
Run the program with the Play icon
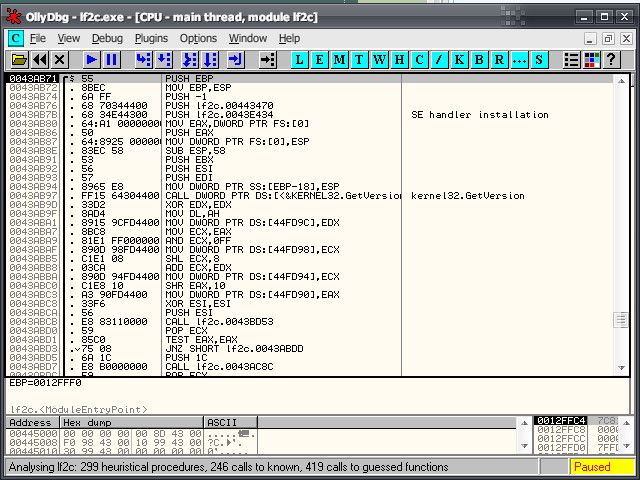pyautogui.click(x=91, y=60)
